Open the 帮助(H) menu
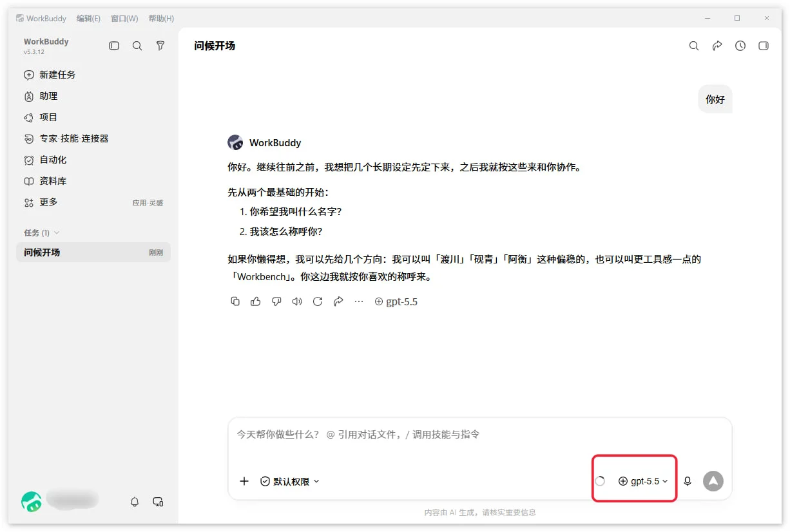 point(161,18)
